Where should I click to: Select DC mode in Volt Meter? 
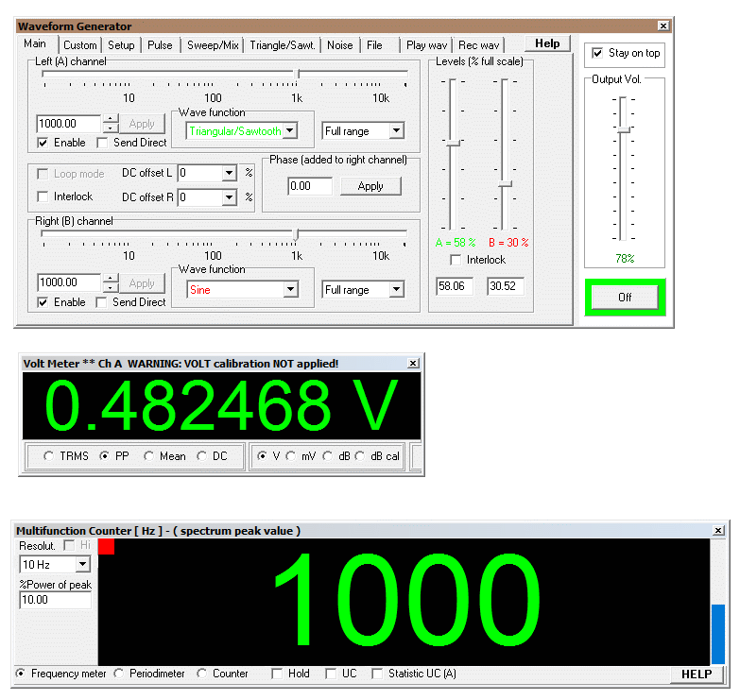[x=202, y=456]
